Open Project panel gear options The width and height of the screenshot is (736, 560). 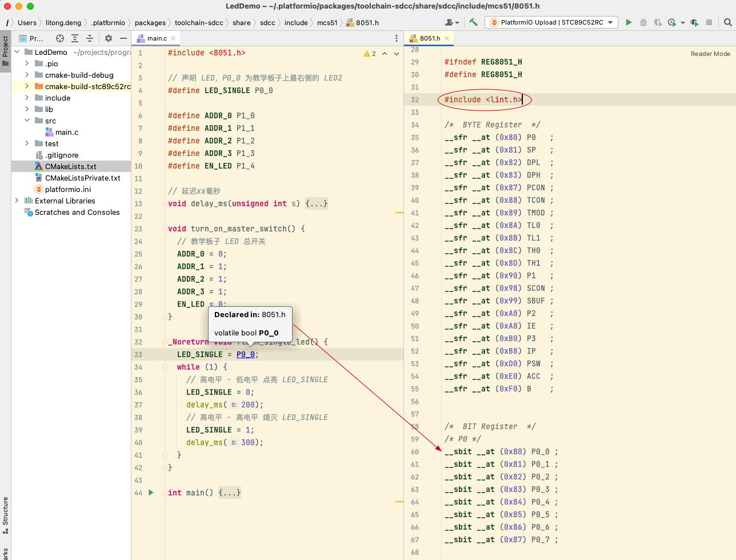pos(109,38)
